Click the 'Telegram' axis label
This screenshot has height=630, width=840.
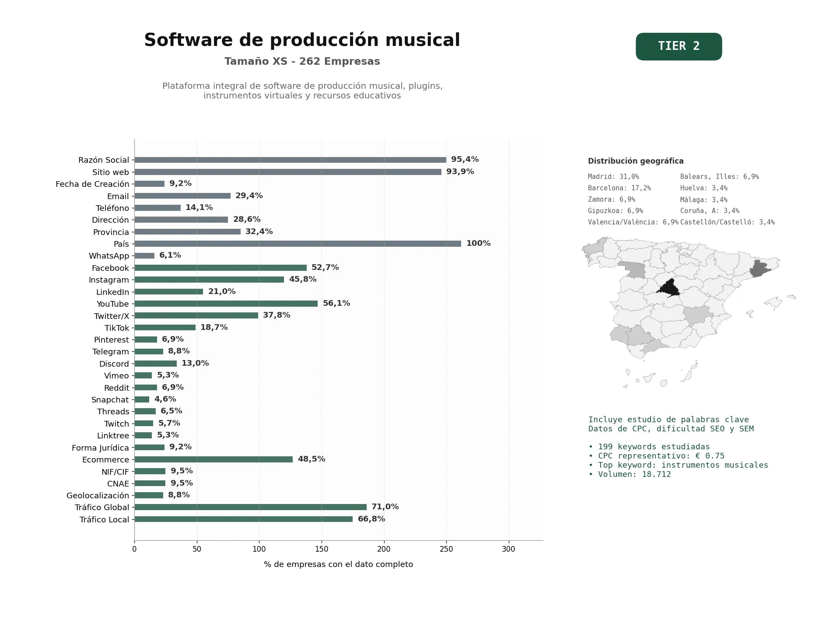tap(111, 352)
